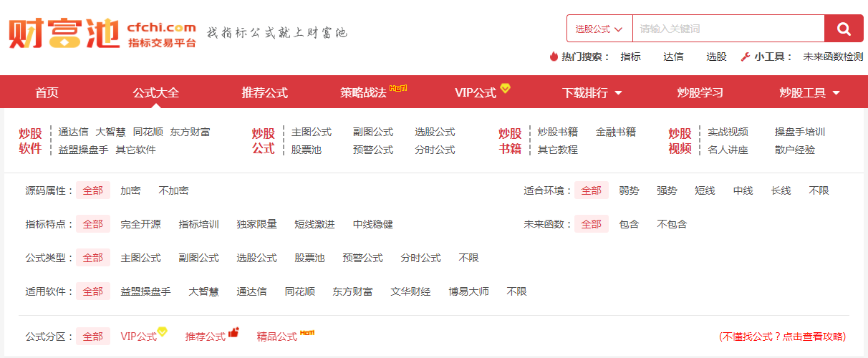Click the HOT badge next to 精品公式
This screenshot has width=868, height=358.
[308, 332]
